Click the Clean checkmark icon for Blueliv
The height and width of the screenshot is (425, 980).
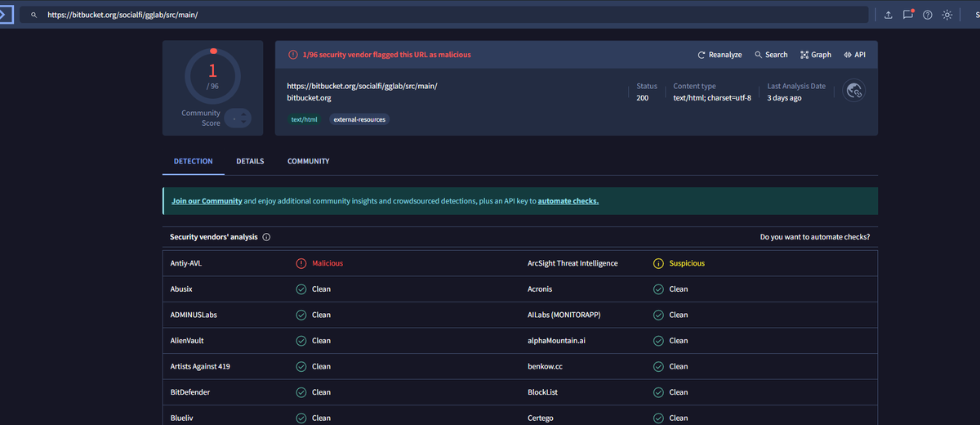[x=301, y=418]
